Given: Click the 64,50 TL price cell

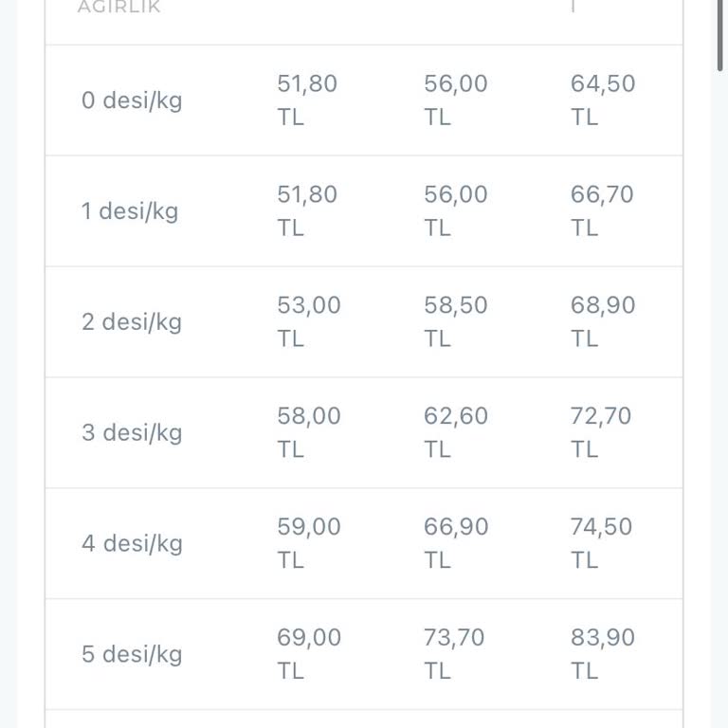Looking at the screenshot, I should point(603,100).
